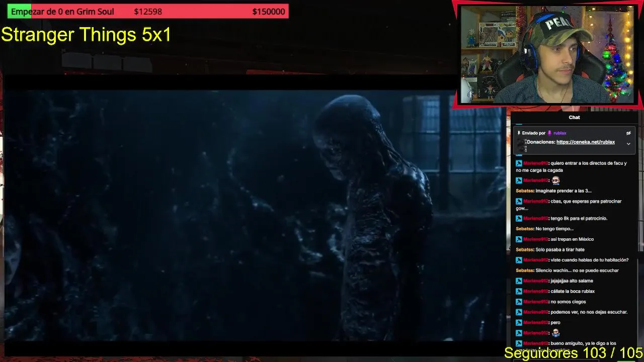Open Mariano912 username on 'cállate la boca rublax'
The height and width of the screenshot is (362, 644).
[x=536, y=292]
